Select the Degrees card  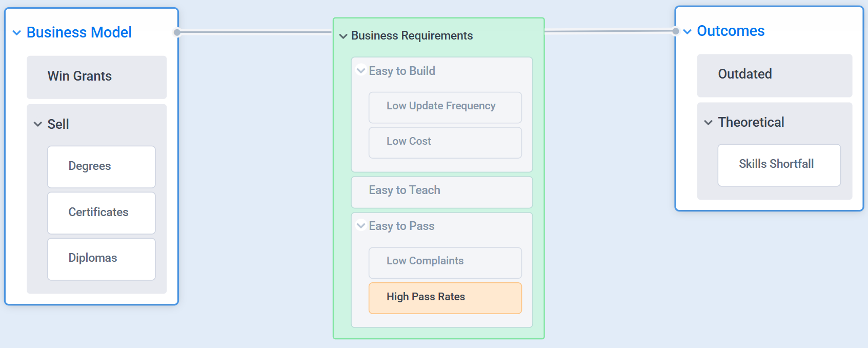click(101, 166)
